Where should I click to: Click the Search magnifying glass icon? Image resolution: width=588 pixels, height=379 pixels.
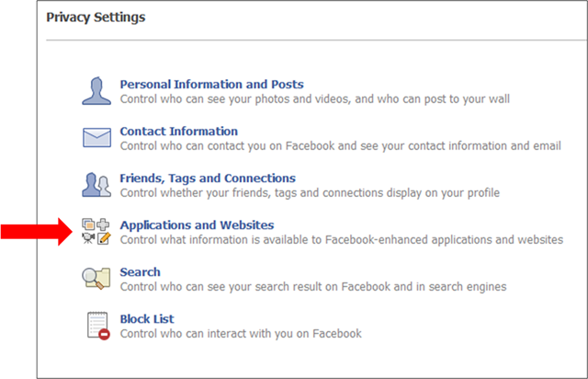point(96,279)
